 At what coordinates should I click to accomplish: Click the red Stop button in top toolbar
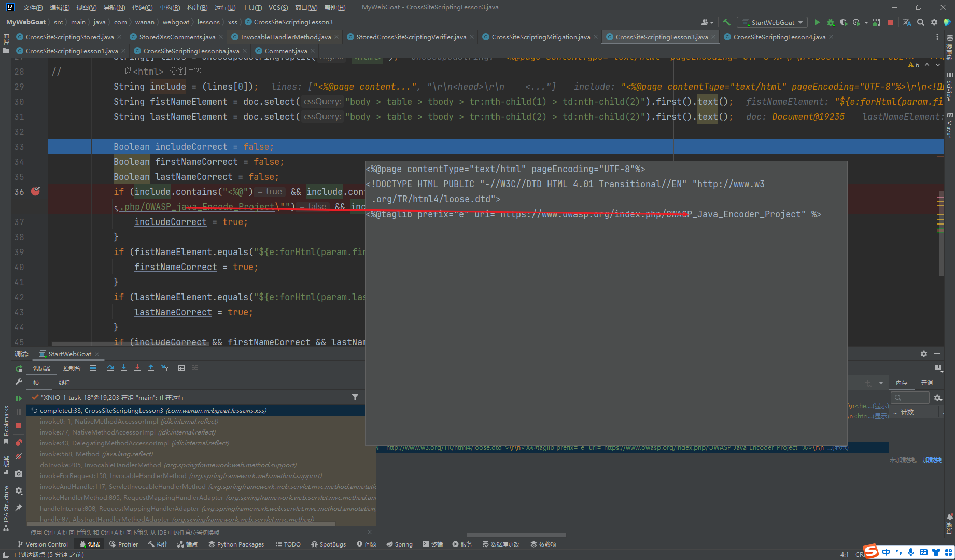pyautogui.click(x=890, y=22)
